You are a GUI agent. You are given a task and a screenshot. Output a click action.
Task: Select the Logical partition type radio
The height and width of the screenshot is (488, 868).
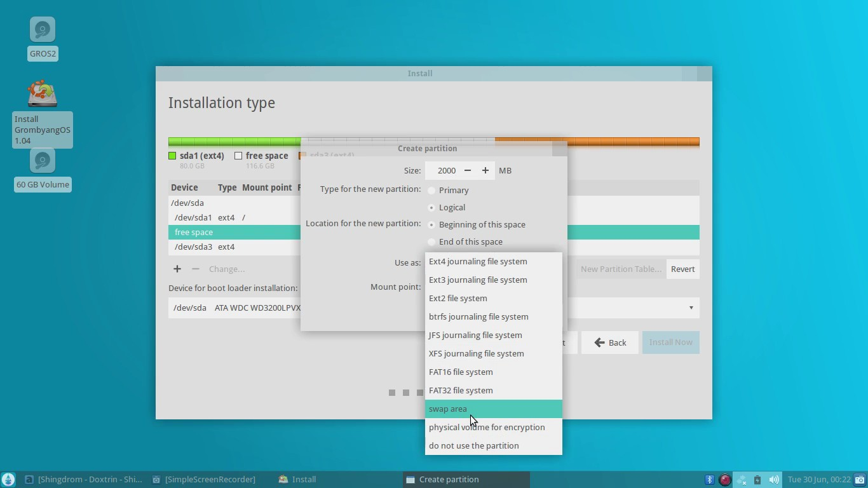pos(431,208)
